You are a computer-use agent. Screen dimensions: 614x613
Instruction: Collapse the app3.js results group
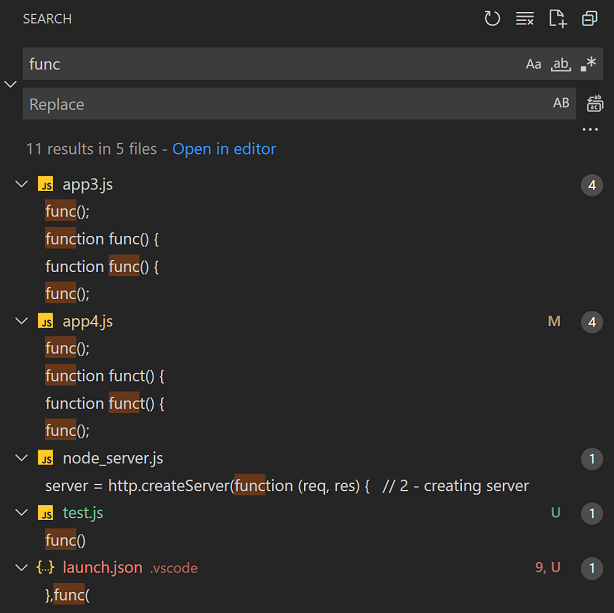(22, 184)
